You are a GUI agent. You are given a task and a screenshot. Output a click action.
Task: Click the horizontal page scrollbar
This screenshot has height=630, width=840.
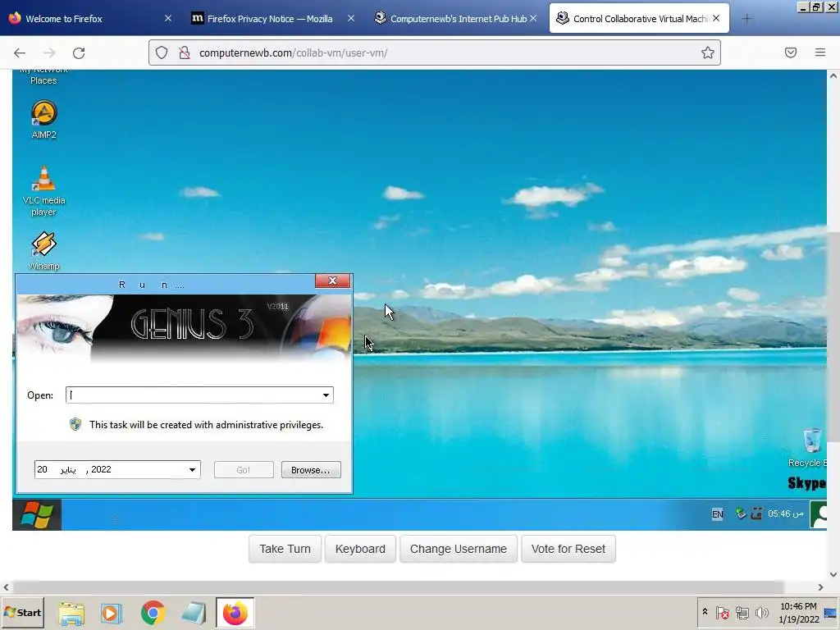pos(398,587)
